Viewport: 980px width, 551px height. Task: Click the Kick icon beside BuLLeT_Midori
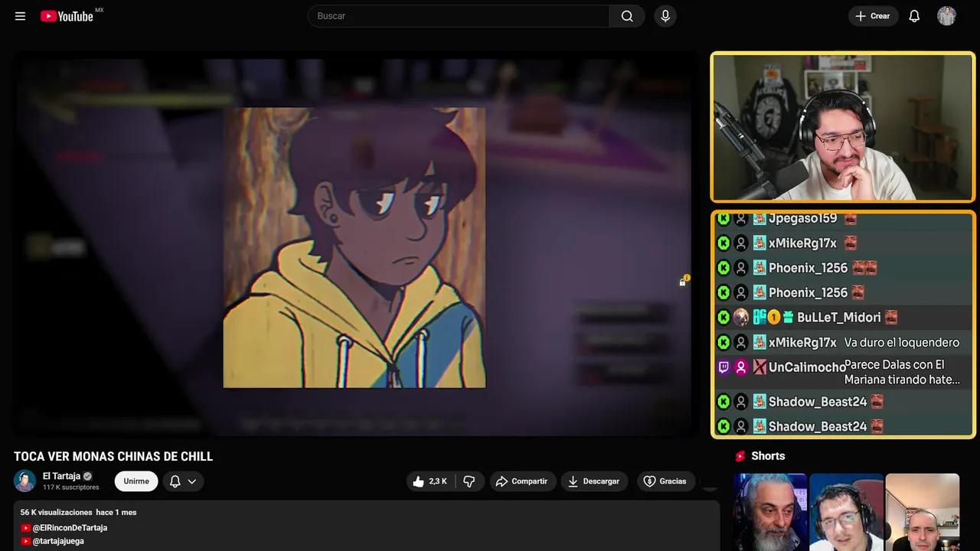724,318
